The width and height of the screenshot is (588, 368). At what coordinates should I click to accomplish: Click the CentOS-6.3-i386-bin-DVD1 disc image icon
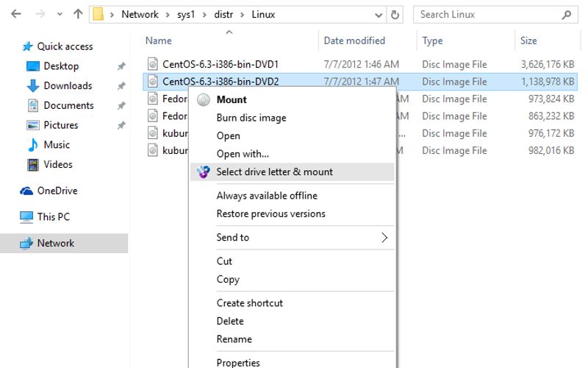pyautogui.click(x=152, y=64)
